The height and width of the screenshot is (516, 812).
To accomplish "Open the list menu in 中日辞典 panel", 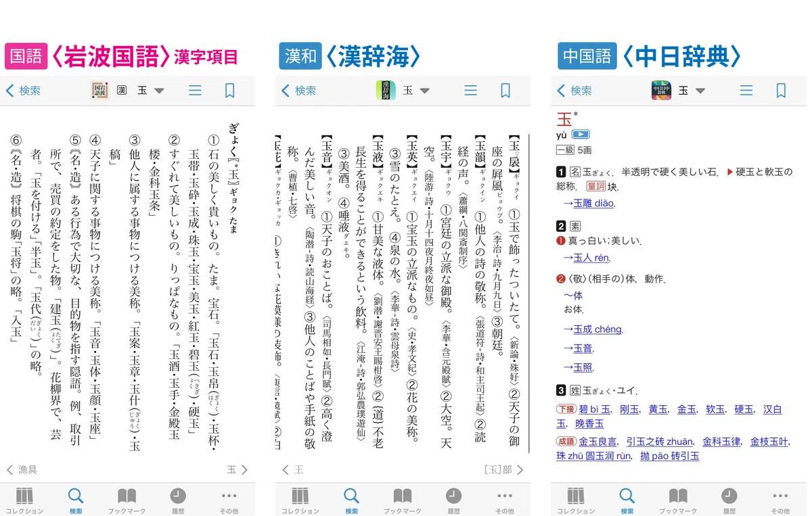I will tap(746, 91).
